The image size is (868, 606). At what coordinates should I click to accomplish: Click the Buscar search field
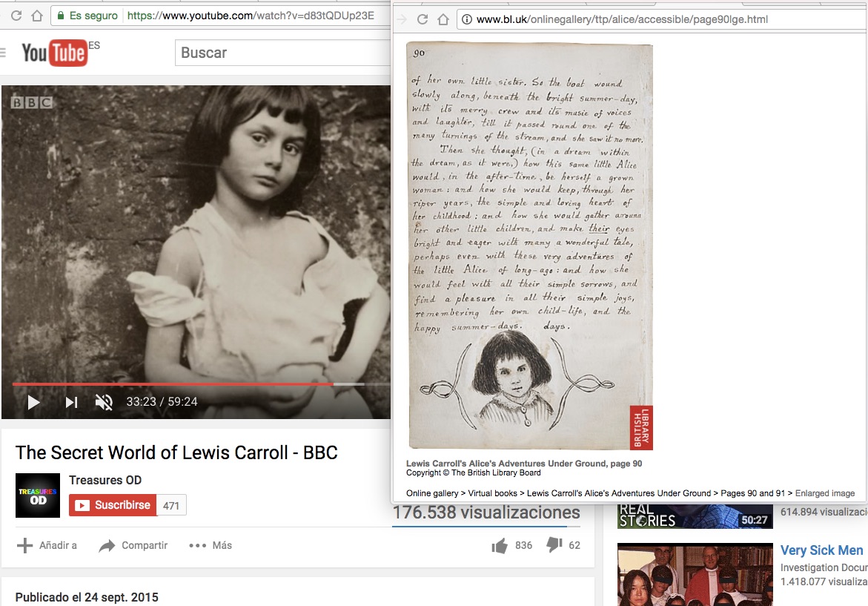[282, 53]
